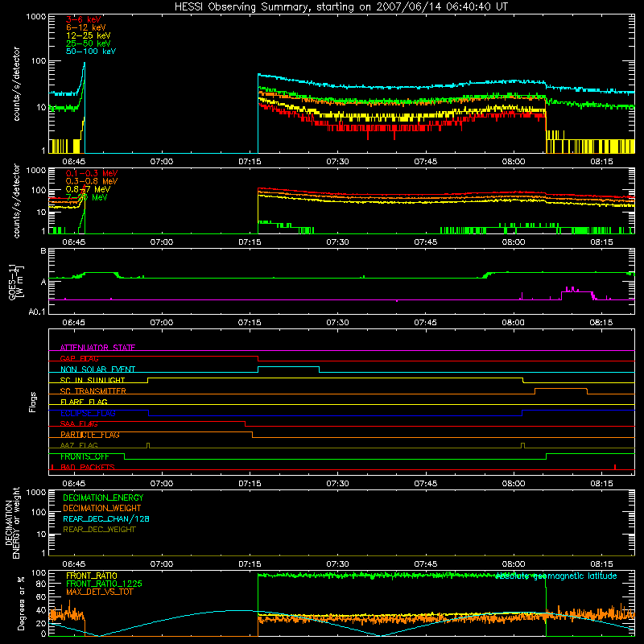This screenshot has height=644, width=644.
Task: Click the absolute geomagnetic latitude label
Action: click(x=556, y=576)
